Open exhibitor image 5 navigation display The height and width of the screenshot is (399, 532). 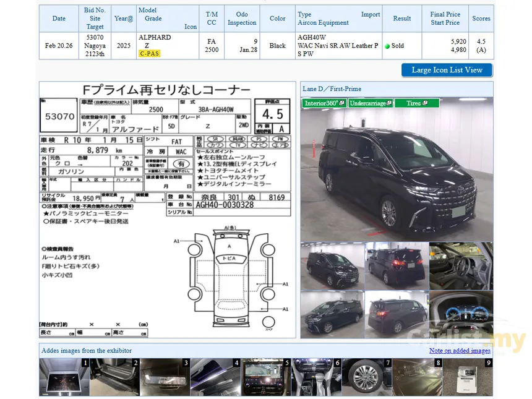[x=265, y=377]
